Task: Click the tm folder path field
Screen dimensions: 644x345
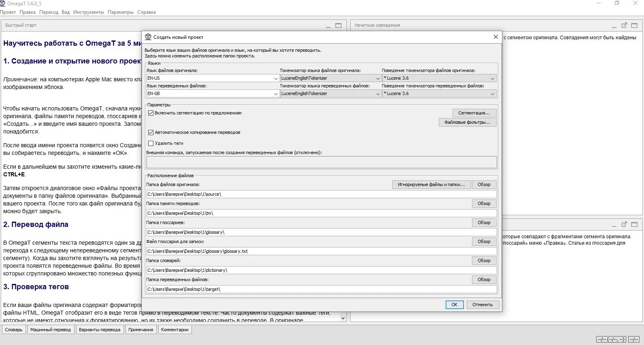Action: pos(321,213)
